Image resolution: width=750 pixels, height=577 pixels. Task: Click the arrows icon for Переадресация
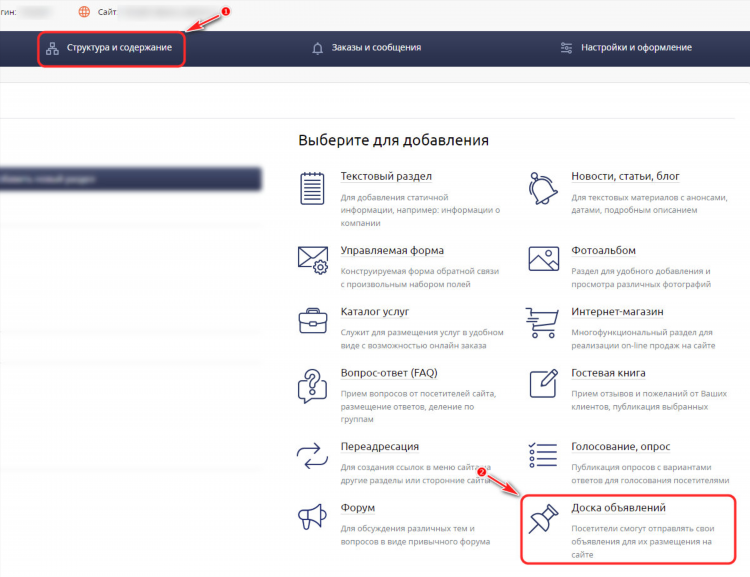[312, 456]
